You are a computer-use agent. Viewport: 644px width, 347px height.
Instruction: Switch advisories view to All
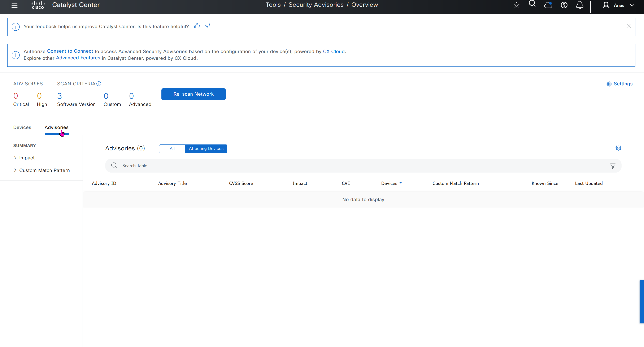pyautogui.click(x=172, y=148)
